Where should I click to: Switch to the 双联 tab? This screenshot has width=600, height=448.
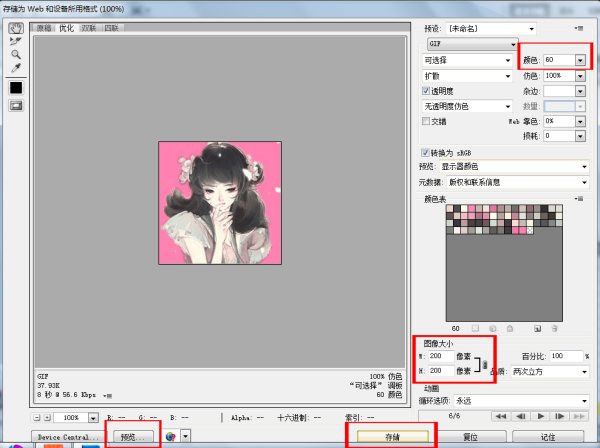click(x=89, y=28)
